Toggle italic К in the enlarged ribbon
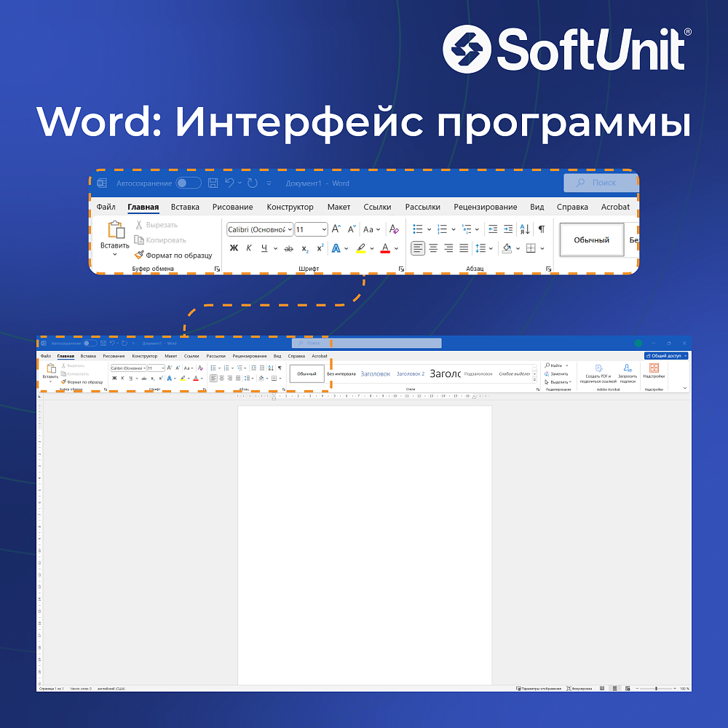Image resolution: width=728 pixels, height=728 pixels. click(x=249, y=248)
